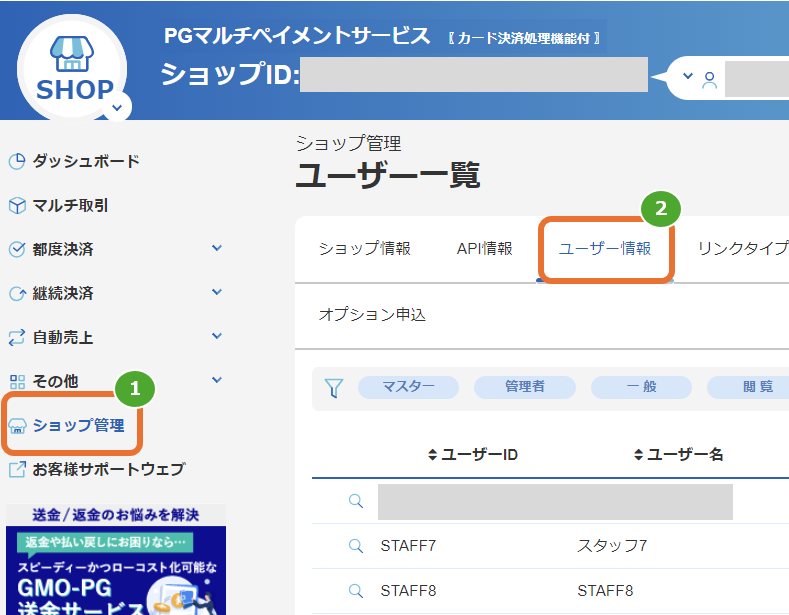Click the 都度決済 checkmark icon
789x615 pixels.
click(17, 249)
